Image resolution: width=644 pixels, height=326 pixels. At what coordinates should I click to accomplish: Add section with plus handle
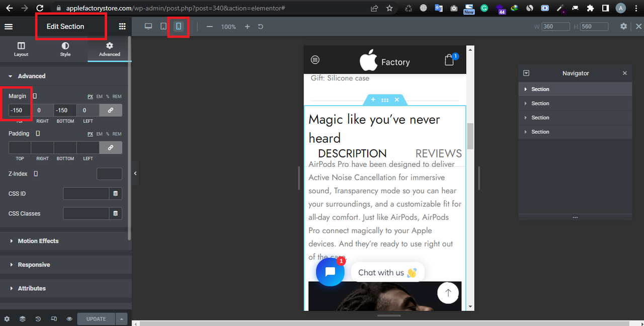pyautogui.click(x=373, y=100)
